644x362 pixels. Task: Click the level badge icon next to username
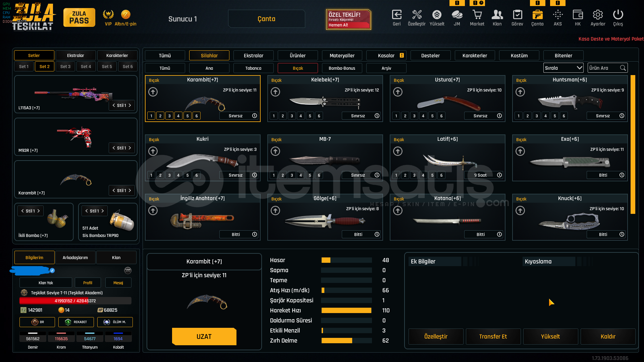pos(128,270)
